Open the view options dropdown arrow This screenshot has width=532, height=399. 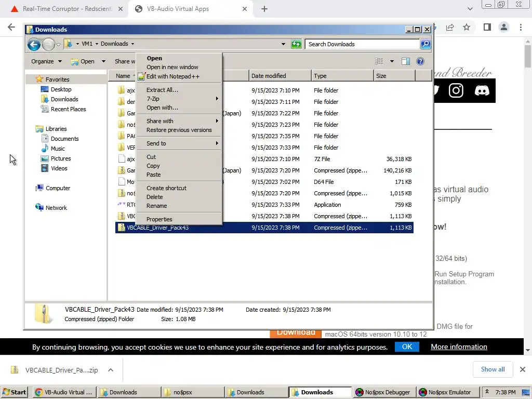click(x=392, y=61)
